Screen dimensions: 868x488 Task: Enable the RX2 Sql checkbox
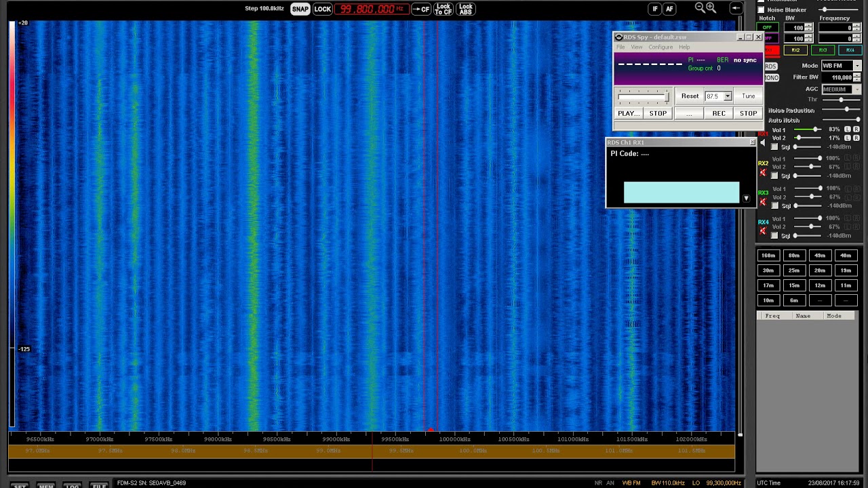click(x=774, y=176)
